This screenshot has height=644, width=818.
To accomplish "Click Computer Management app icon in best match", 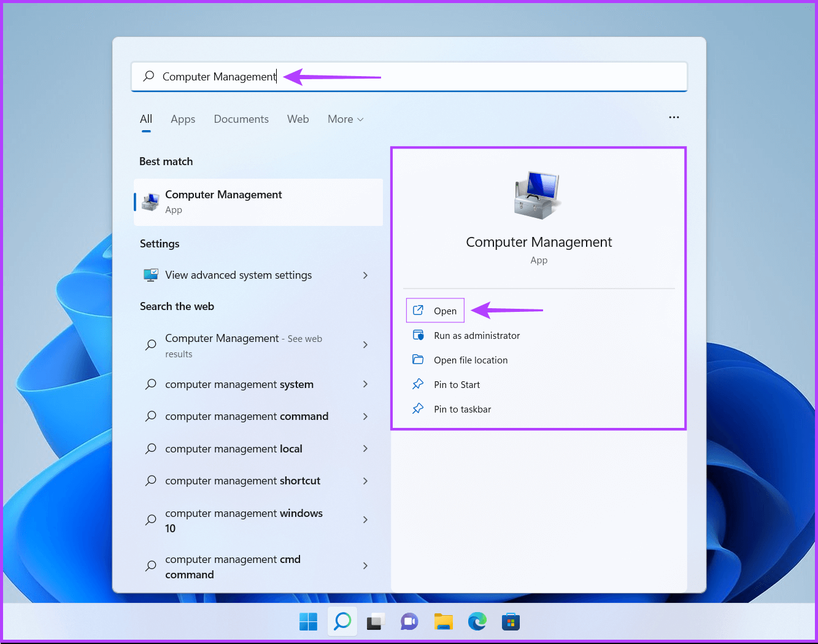I will 150,202.
